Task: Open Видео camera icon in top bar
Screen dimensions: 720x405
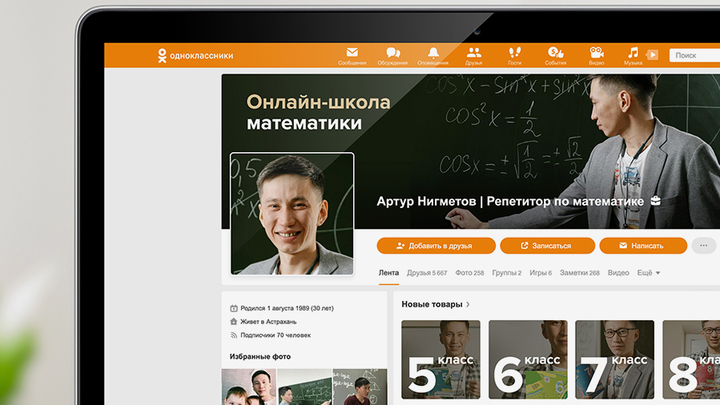Action: click(x=596, y=53)
